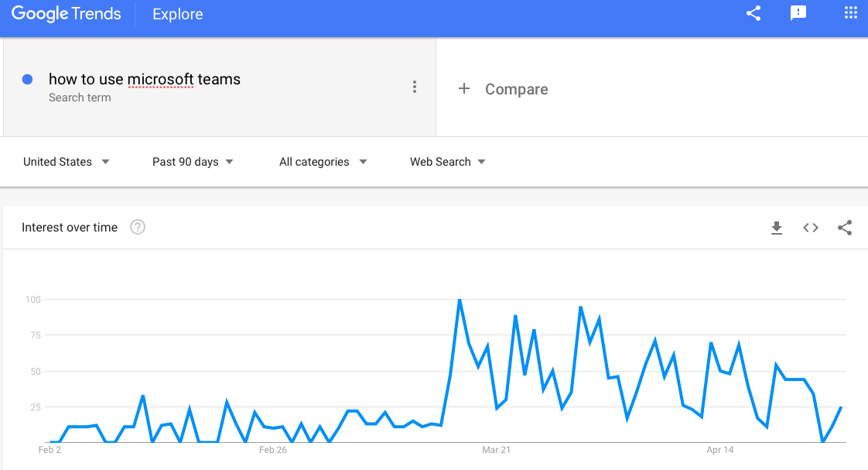The image size is (868, 470).
Task: Open the search term three-dot options menu
Action: [414, 87]
